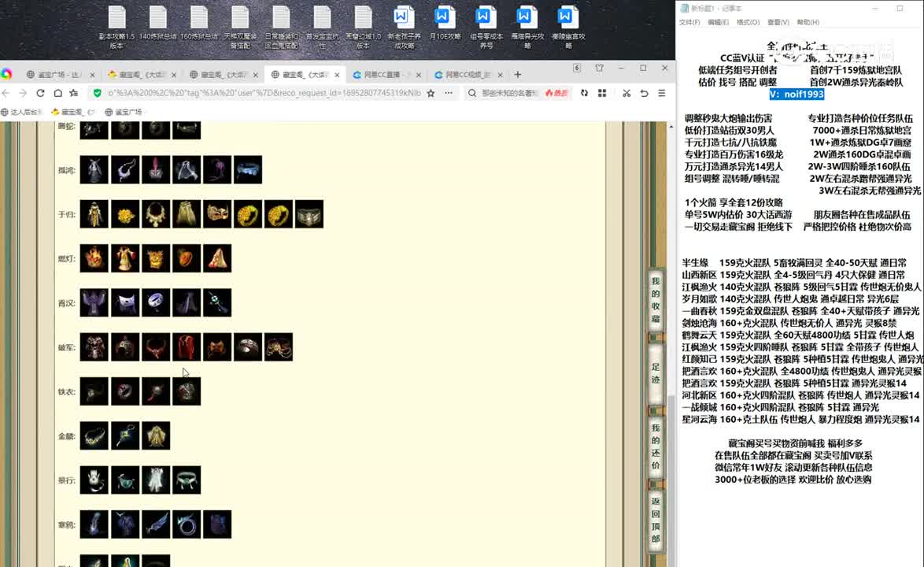Open the browser skin shirt icon
This screenshot has height=567, width=924.
tap(599, 69)
